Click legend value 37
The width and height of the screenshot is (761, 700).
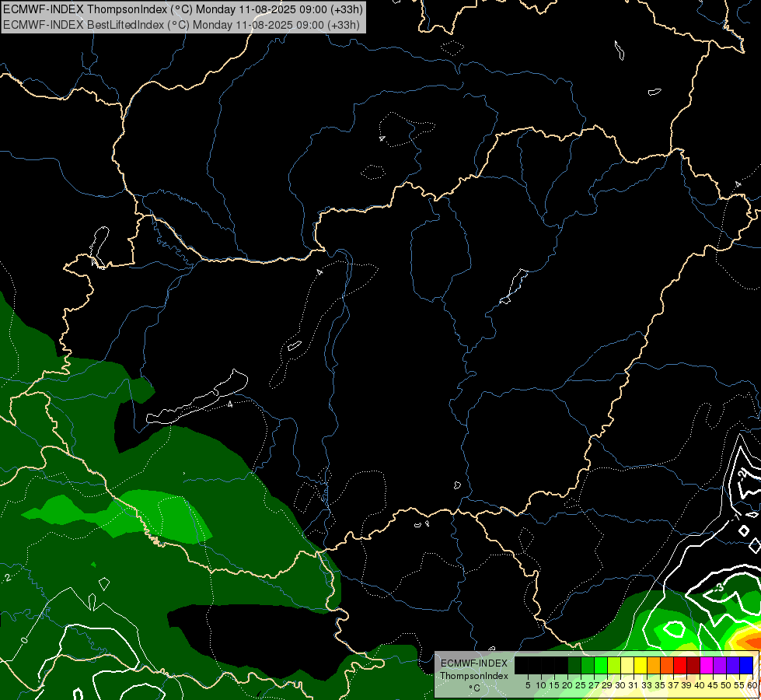(674, 685)
